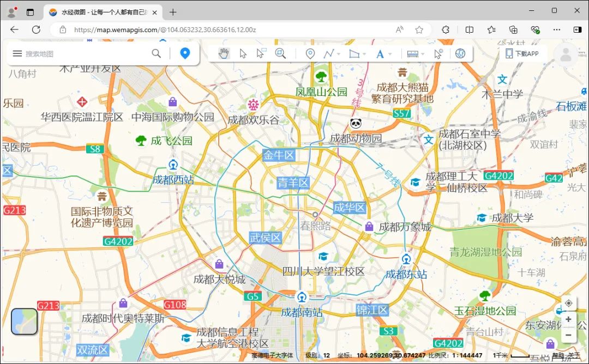Select the 水经微图 browser tab

point(103,13)
